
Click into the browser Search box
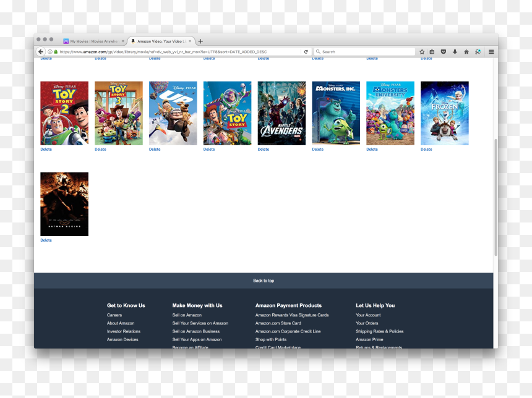[x=364, y=51]
